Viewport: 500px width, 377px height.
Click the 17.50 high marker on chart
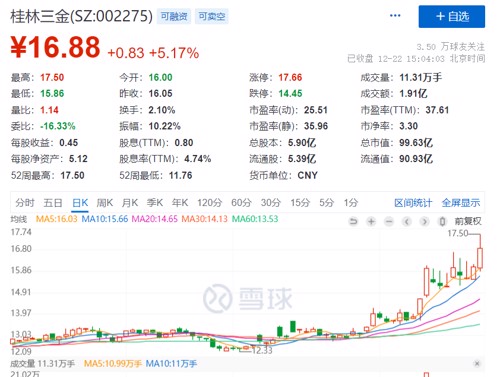[458, 233]
